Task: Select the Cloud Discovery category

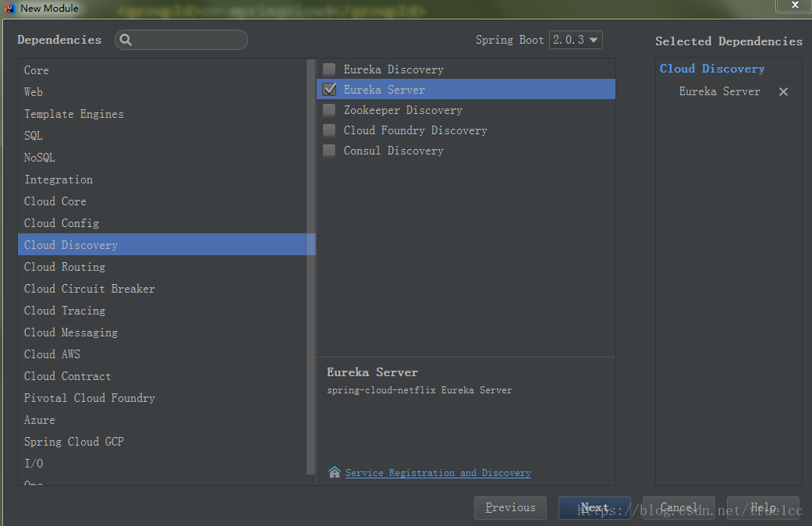Action: [162, 244]
